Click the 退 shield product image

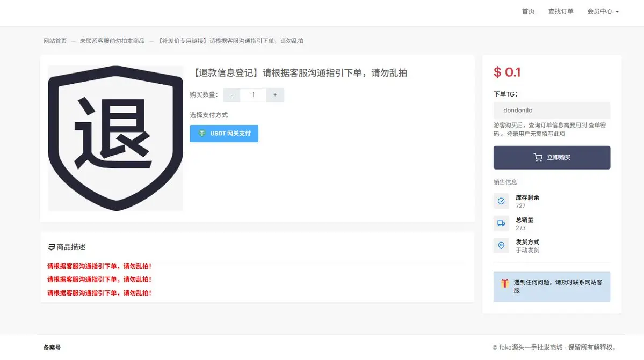click(x=115, y=138)
